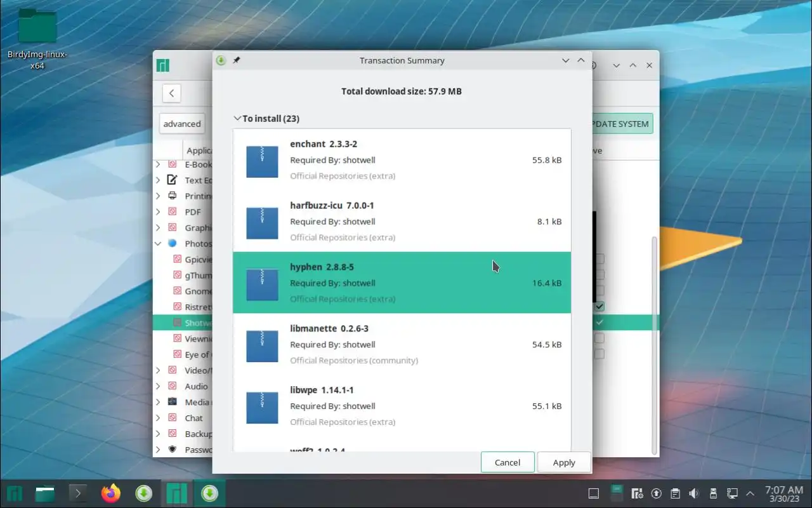Click the UPDATE SYSTEM button
812x508 pixels.
[x=622, y=124]
